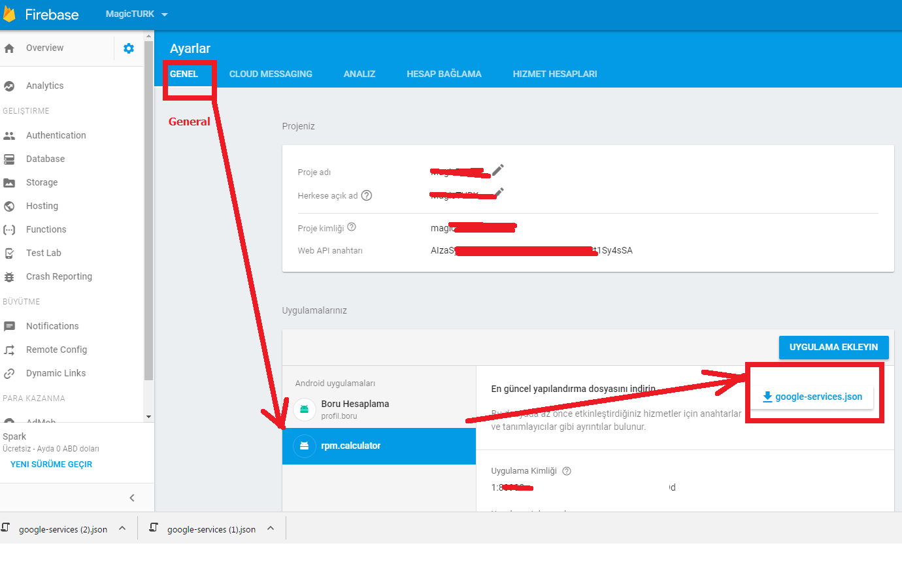Open the MagicTURK project dropdown
The width and height of the screenshot is (902, 588).
tap(137, 14)
